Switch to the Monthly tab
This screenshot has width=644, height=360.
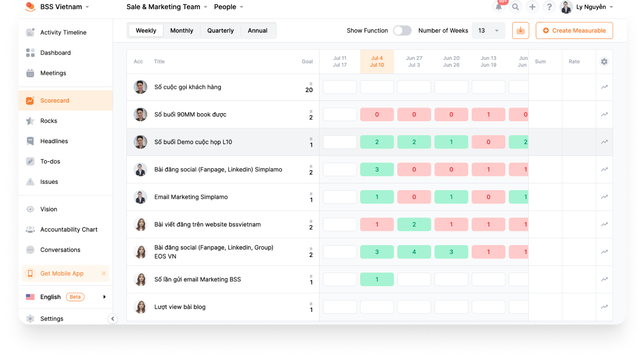182,30
